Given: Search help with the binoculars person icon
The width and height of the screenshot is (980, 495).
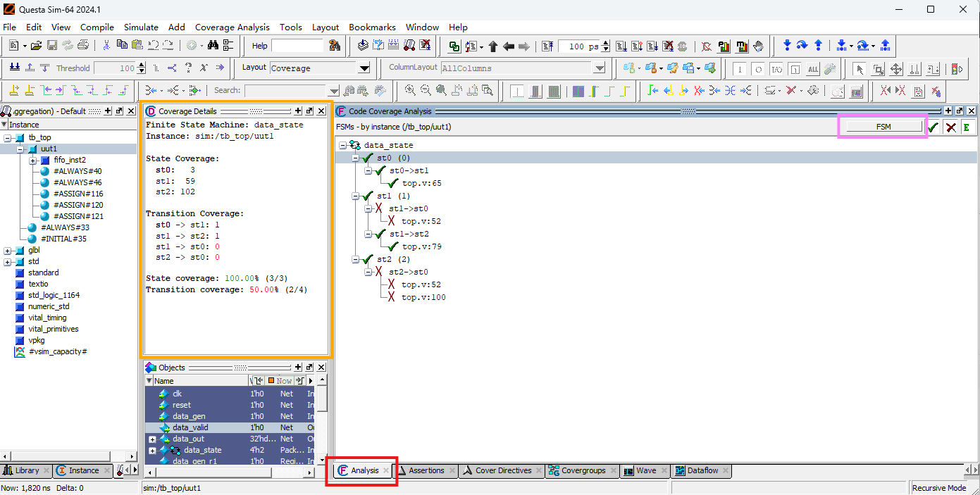Looking at the screenshot, I should coord(334,46).
